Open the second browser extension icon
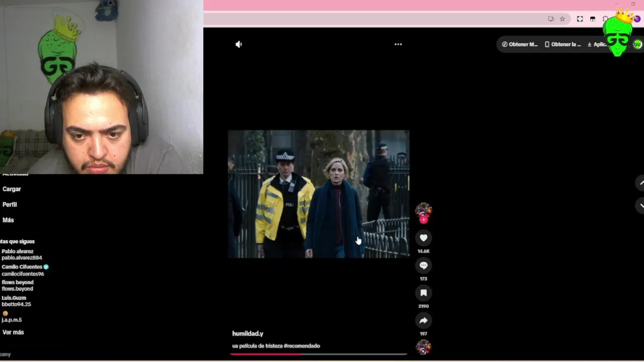This screenshot has height=362, width=644. [593, 19]
